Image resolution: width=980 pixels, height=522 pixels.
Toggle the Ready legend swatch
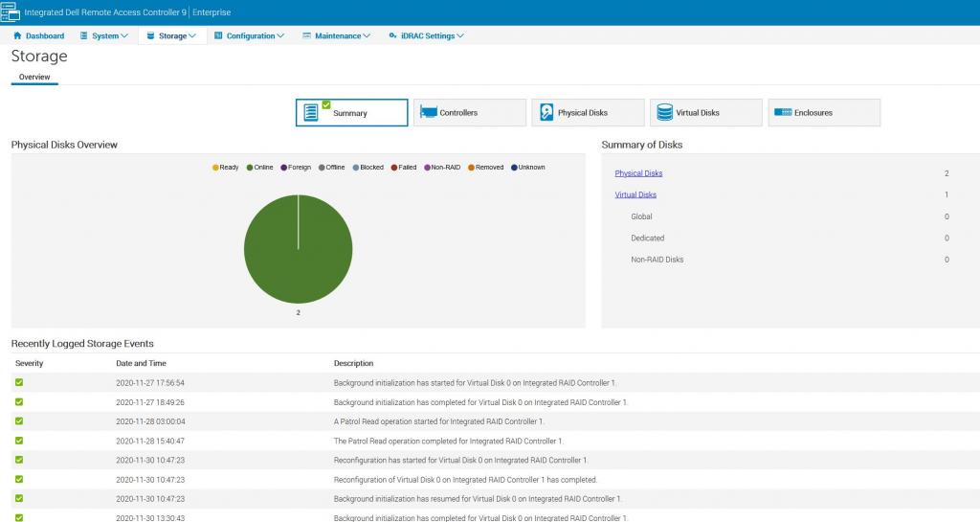pos(215,168)
